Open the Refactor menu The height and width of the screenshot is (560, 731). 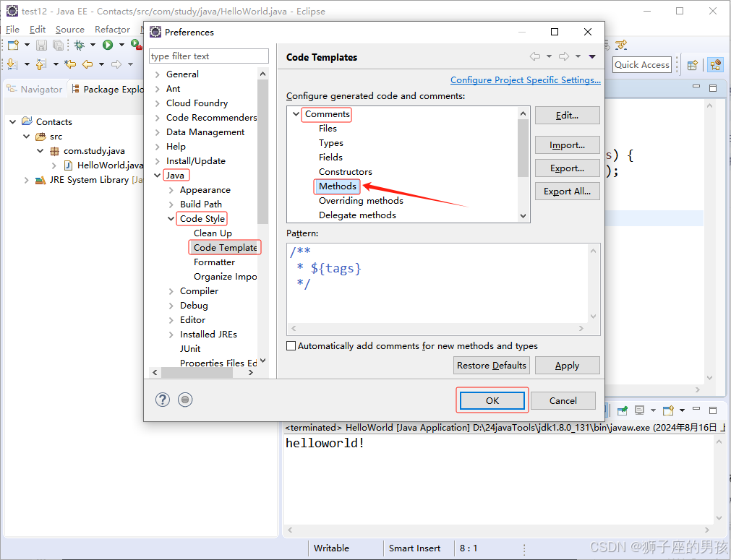tap(112, 30)
